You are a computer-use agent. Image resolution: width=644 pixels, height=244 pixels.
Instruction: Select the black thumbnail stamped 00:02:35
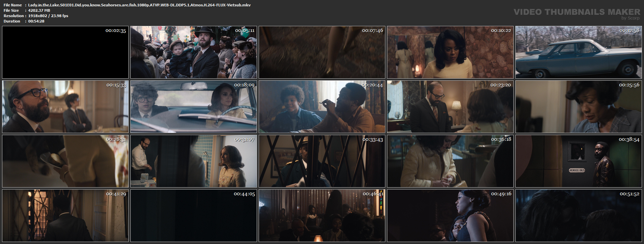click(x=65, y=52)
